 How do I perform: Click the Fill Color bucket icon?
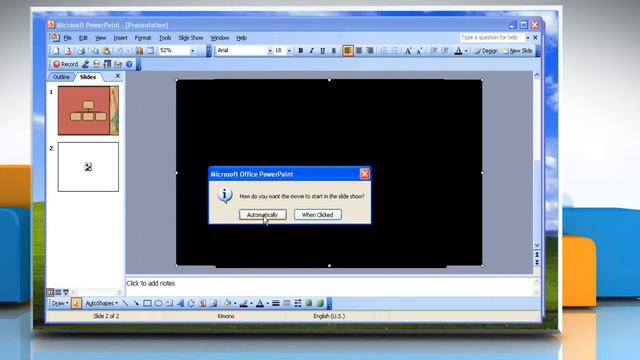[227, 303]
